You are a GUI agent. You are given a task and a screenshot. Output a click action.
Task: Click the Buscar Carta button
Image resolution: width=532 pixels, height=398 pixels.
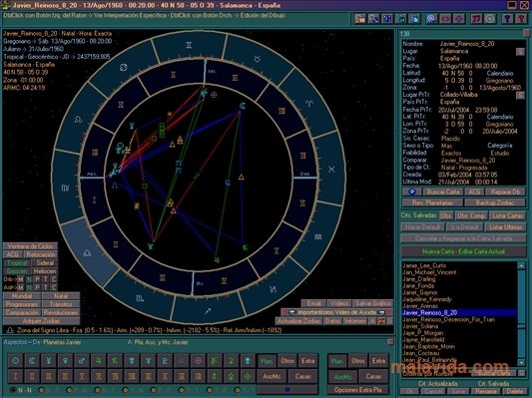pos(443,192)
